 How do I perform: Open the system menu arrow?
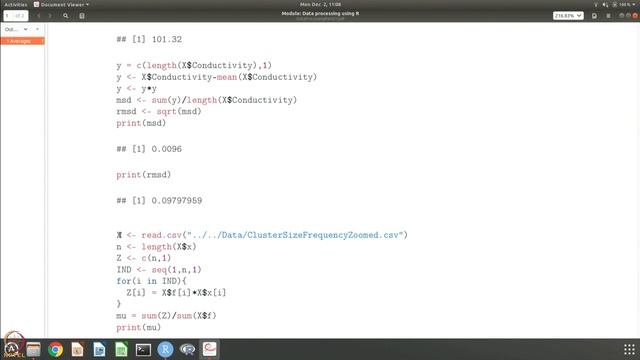pos(634,4)
